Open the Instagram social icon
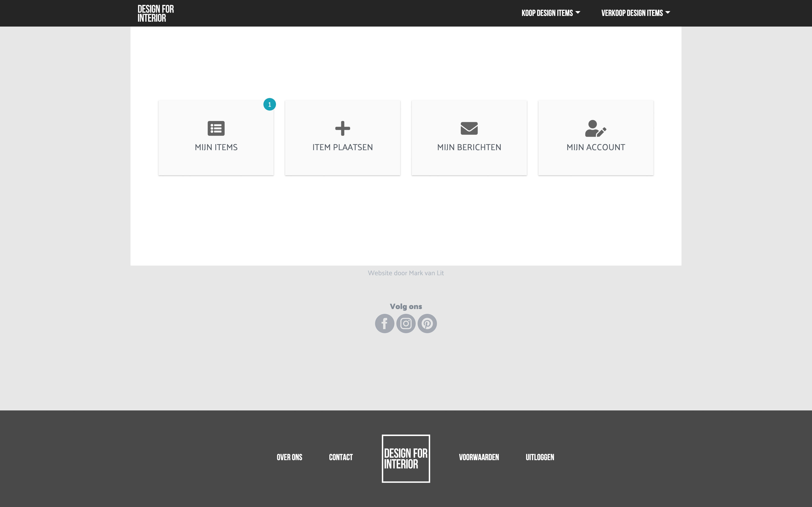This screenshot has height=507, width=812. [x=406, y=324]
